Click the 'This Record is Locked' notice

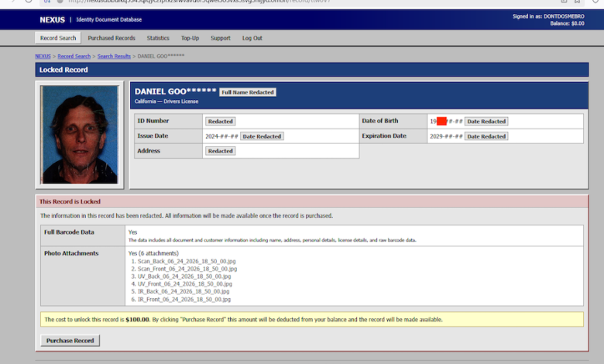point(70,201)
